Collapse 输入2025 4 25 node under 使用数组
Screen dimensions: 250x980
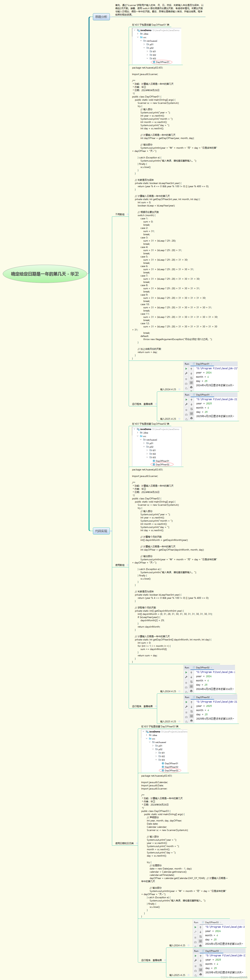point(179,721)
